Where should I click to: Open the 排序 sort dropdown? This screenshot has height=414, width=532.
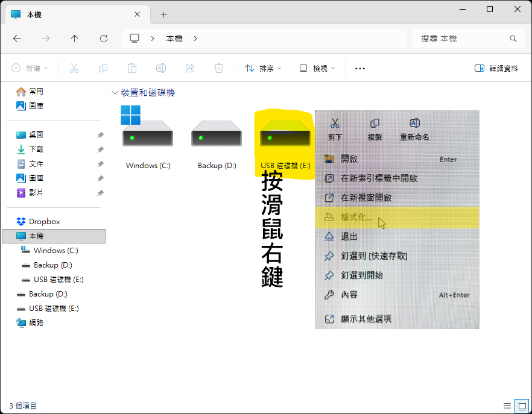click(x=263, y=69)
